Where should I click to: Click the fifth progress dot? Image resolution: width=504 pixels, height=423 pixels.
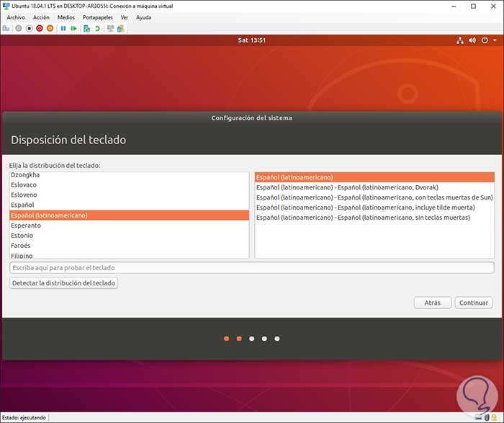[277, 339]
